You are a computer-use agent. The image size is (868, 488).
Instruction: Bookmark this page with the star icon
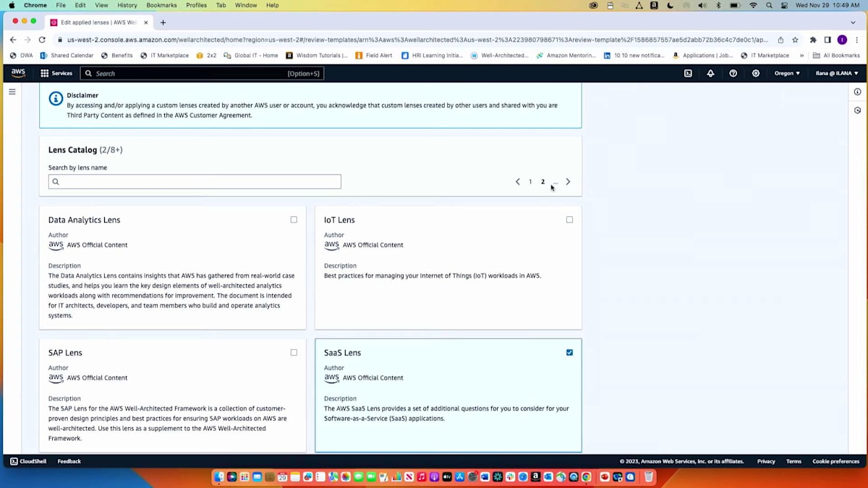pyautogui.click(x=795, y=40)
